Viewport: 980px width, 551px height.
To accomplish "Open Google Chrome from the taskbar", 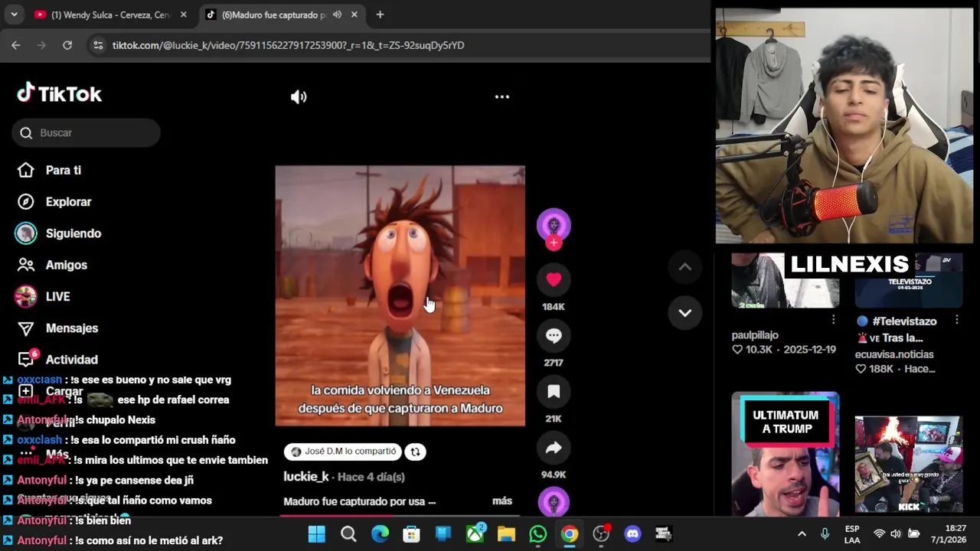I will pyautogui.click(x=569, y=533).
